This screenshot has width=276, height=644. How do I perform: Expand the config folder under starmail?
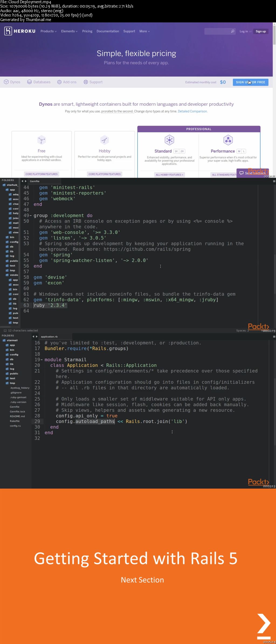coord(12,355)
